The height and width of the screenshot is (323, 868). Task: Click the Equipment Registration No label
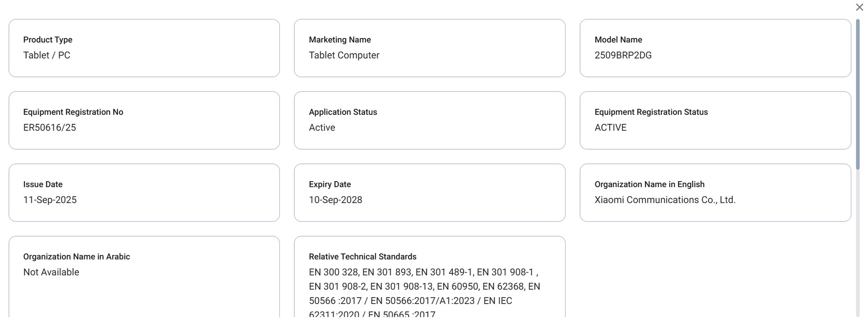(x=73, y=112)
